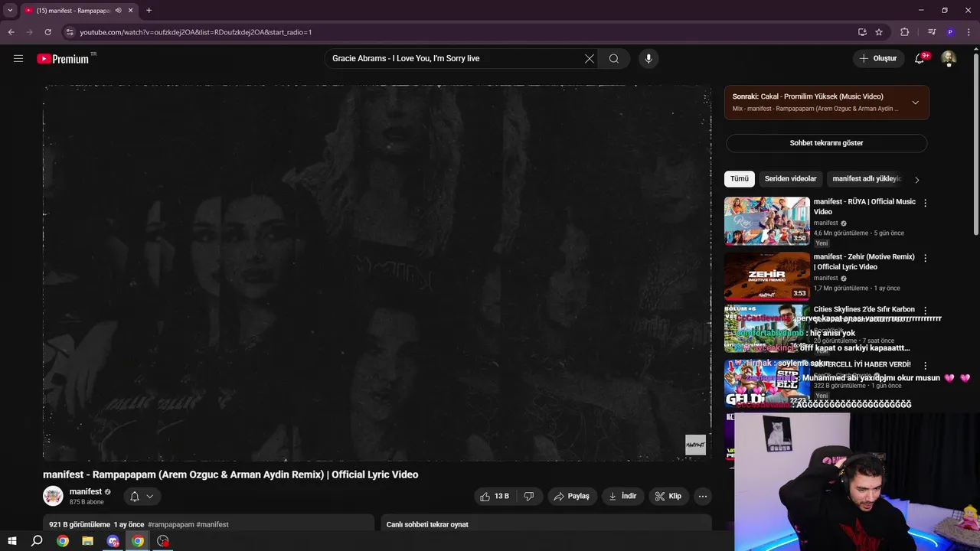
Task: Open Chrome profile P icon
Action: pyautogui.click(x=950, y=32)
